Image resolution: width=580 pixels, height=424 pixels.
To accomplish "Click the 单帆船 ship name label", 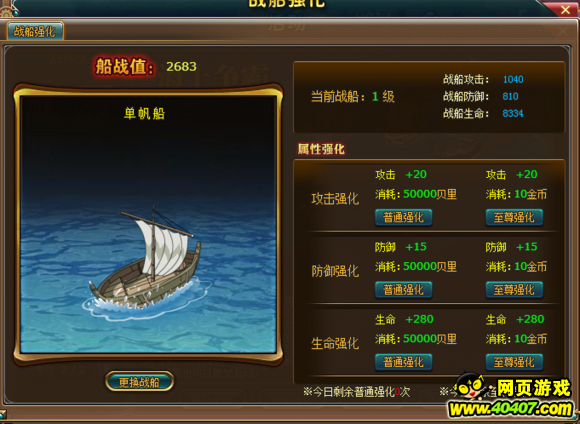I will (144, 113).
